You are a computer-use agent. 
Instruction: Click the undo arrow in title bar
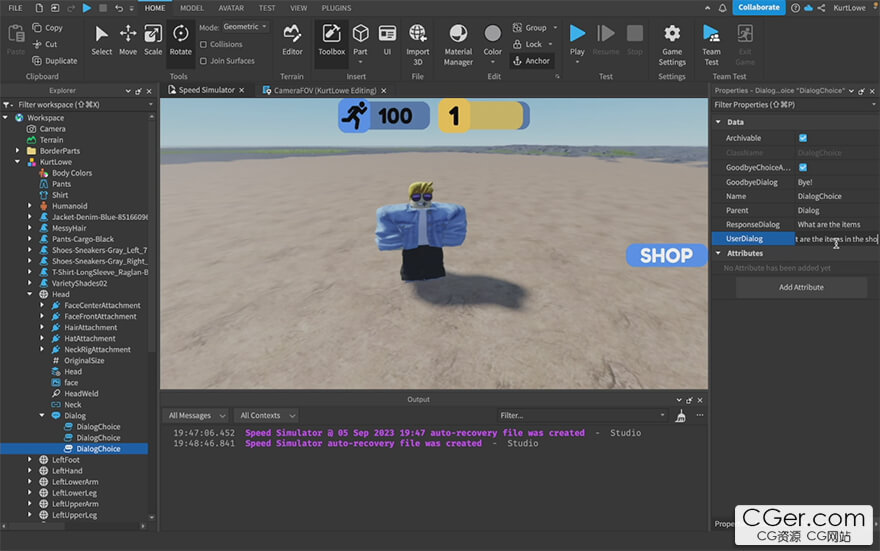(x=119, y=8)
